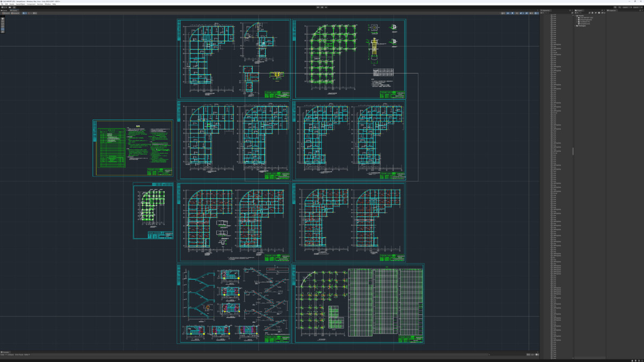Click the Project panel tab
Viewport: 644px width, 362px height.
pyautogui.click(x=580, y=10)
